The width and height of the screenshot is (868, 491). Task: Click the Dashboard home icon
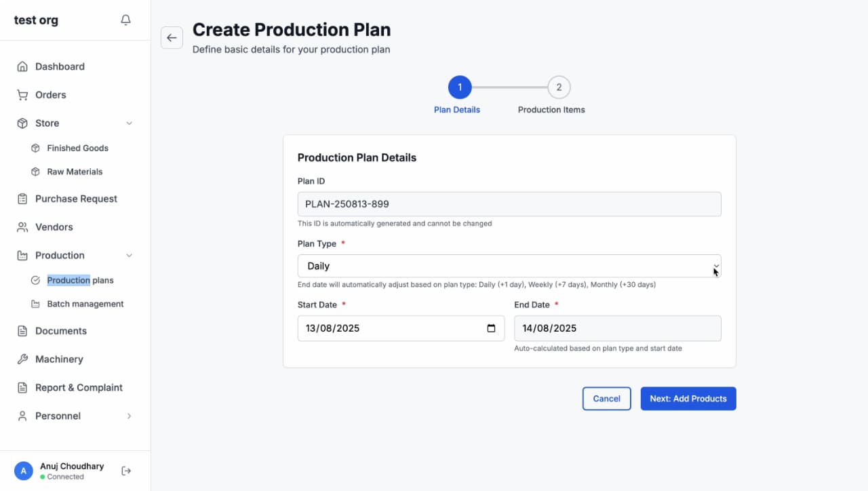22,66
